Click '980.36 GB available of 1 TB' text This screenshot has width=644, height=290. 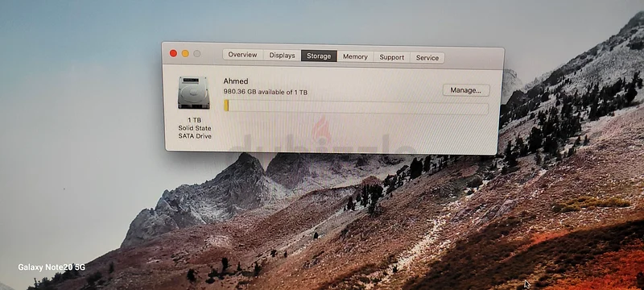266,92
